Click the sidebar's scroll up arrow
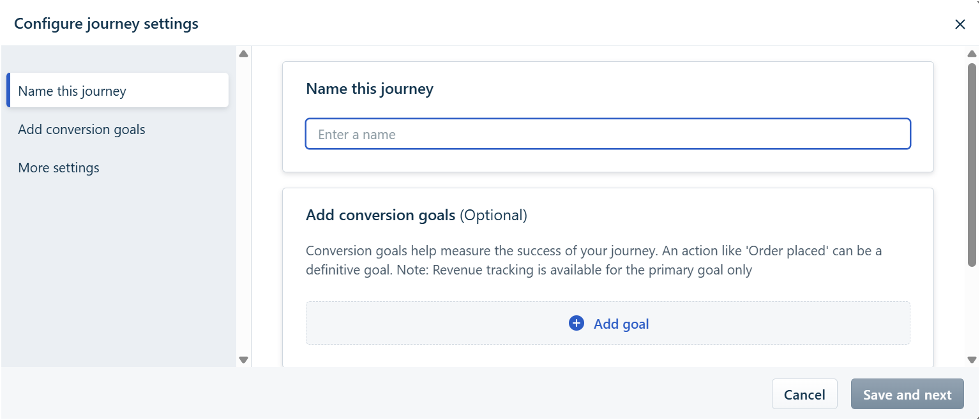Screen dimensions: 980x420 pos(243,54)
